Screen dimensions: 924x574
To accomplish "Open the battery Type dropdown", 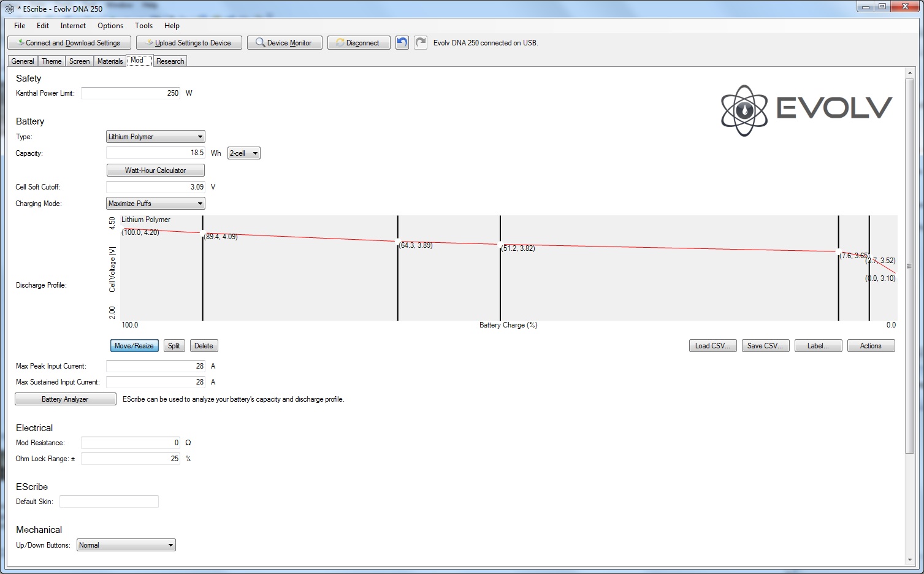I will coord(156,137).
